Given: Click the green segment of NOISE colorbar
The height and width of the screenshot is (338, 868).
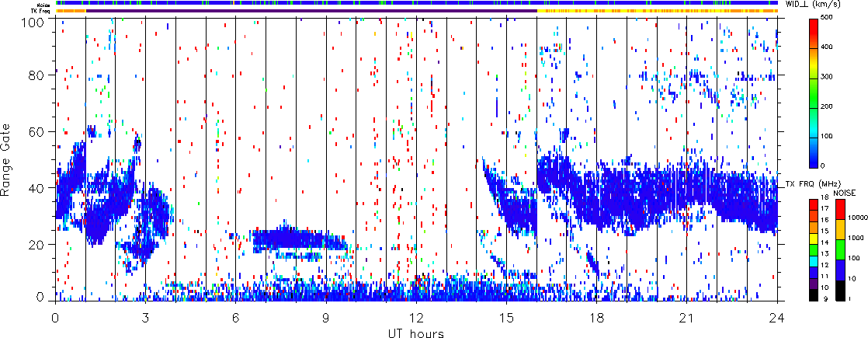Looking at the screenshot, I should [840, 249].
